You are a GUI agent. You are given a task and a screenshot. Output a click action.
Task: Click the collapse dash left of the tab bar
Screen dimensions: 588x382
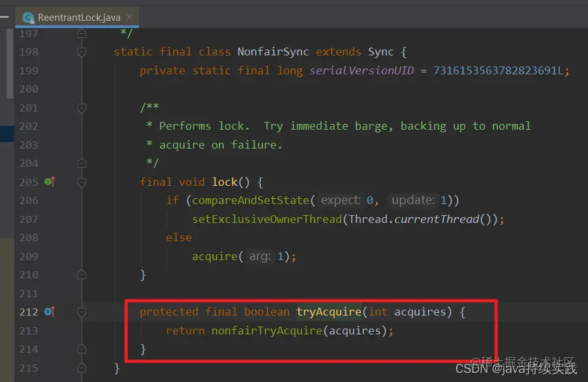(x=4, y=17)
